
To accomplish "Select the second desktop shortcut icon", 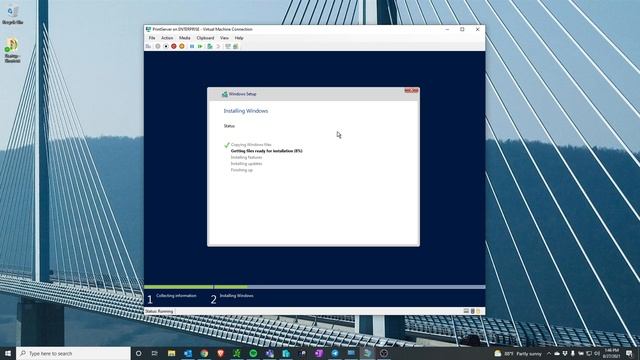I will 12,51.
